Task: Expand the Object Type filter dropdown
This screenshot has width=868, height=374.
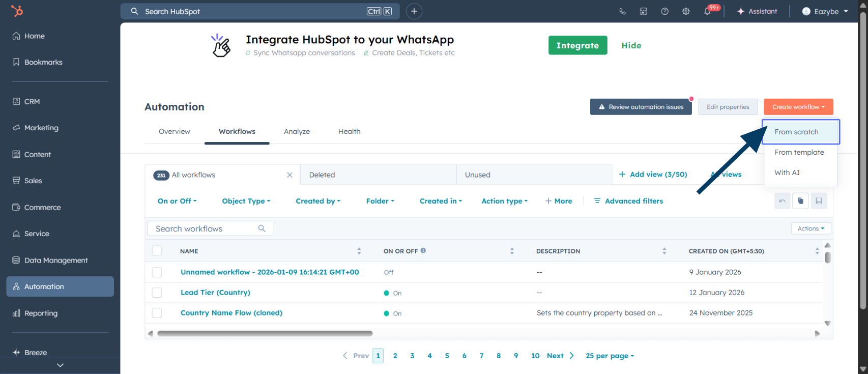Action: [246, 201]
